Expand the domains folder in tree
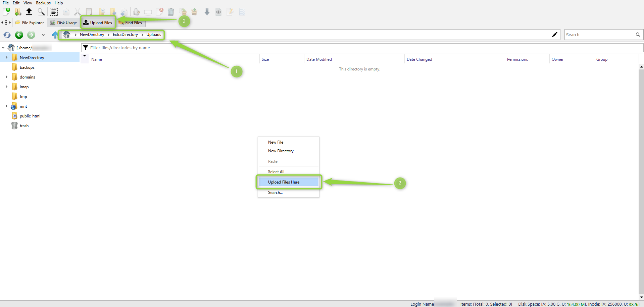The width and height of the screenshot is (644, 307). click(6, 77)
